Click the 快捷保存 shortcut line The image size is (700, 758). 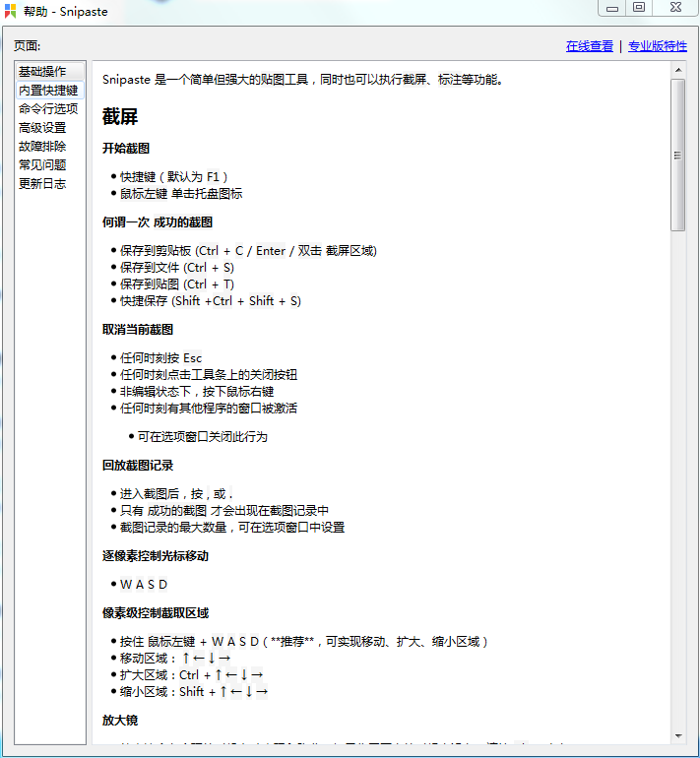(211, 301)
